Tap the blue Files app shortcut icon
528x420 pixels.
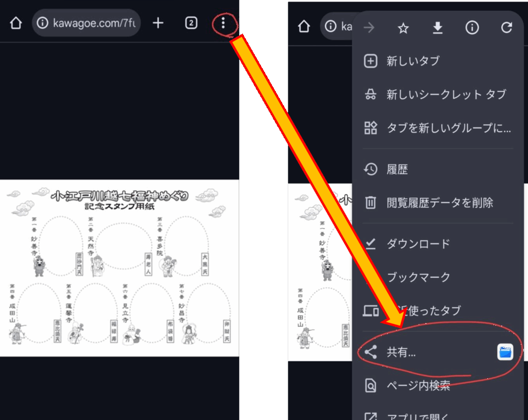pyautogui.click(x=505, y=352)
